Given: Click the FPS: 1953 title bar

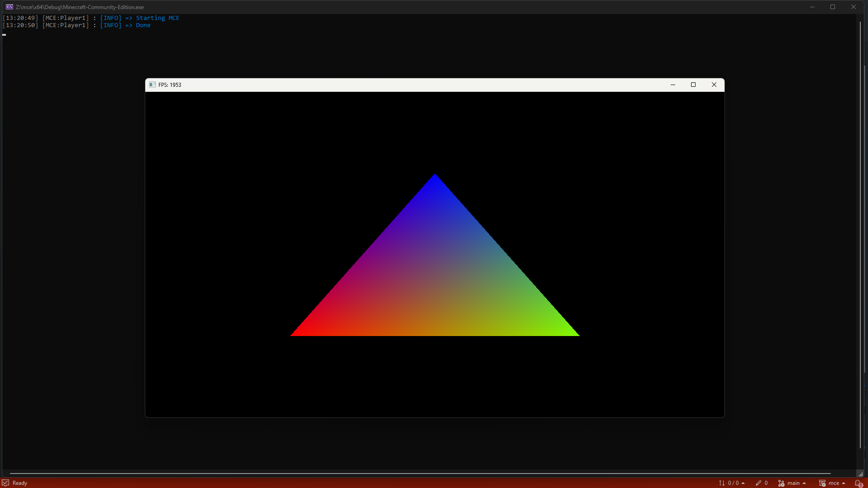Looking at the screenshot, I should 407,85.
